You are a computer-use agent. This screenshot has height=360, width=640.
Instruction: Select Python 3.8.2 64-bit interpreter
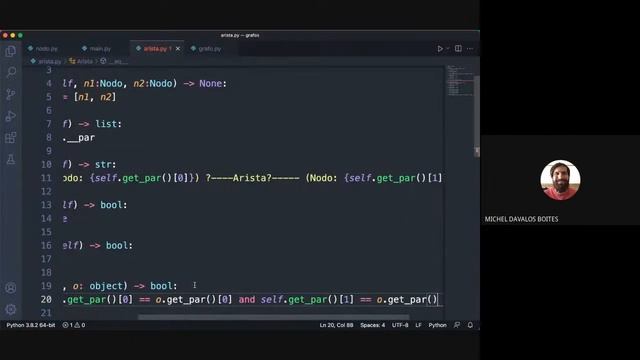(x=31, y=325)
